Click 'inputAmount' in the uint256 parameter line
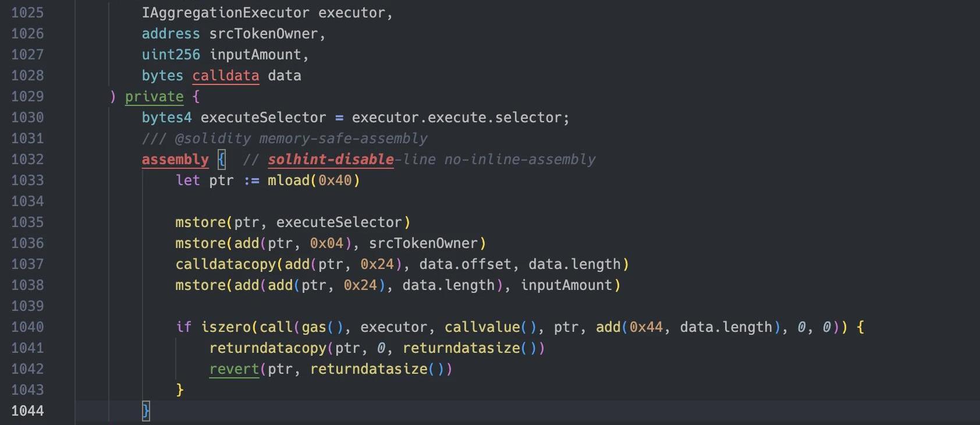The width and height of the screenshot is (980, 425). coord(255,55)
